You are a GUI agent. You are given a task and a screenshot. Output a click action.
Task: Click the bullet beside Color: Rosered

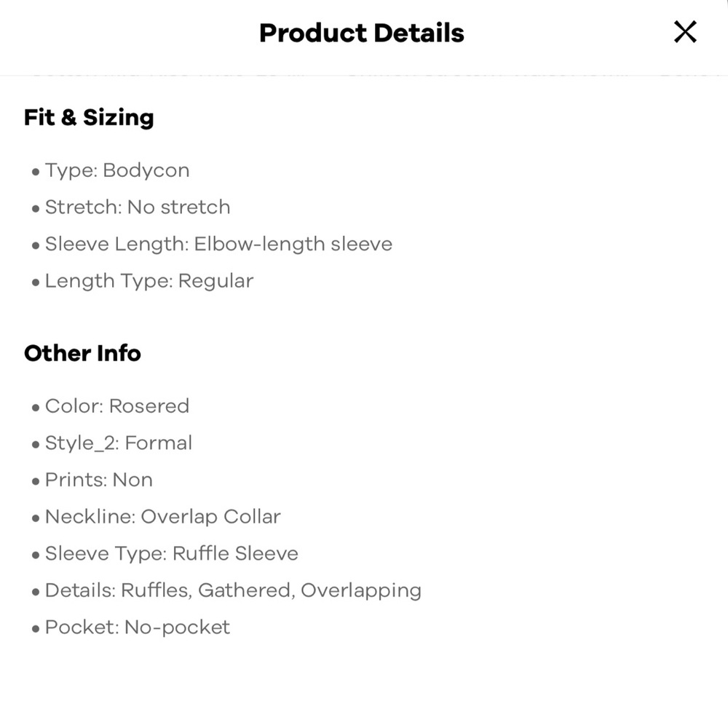35,408
